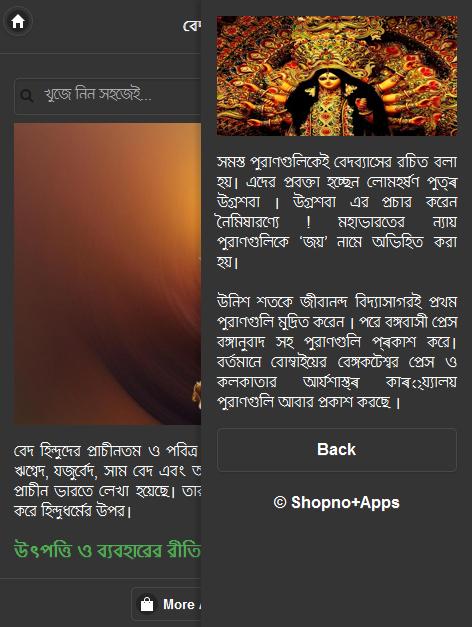Screen dimensions: 472x627
Task: Click the paragraph starting সমস্ত পুরাণগুলিকেই
Action: [x=337, y=212]
